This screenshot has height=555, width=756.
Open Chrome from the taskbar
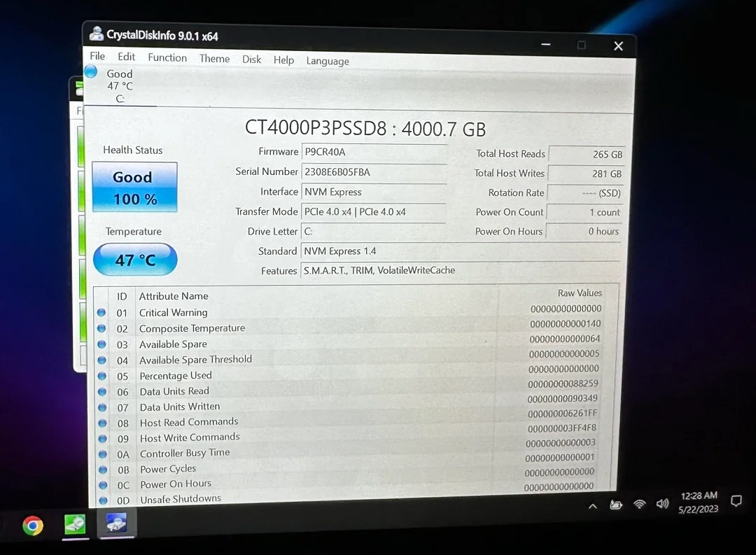coord(32,525)
